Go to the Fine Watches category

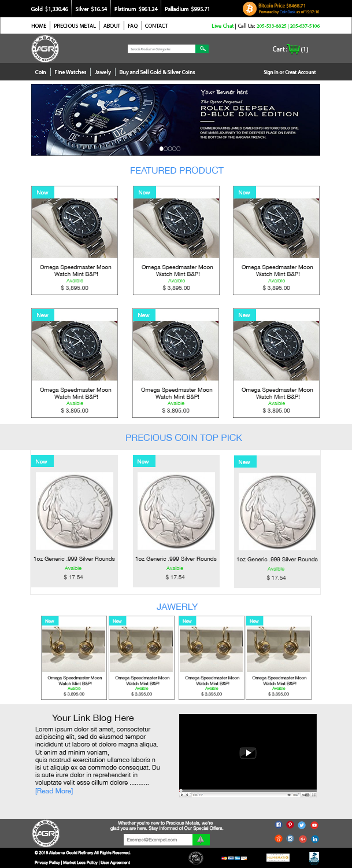click(71, 72)
